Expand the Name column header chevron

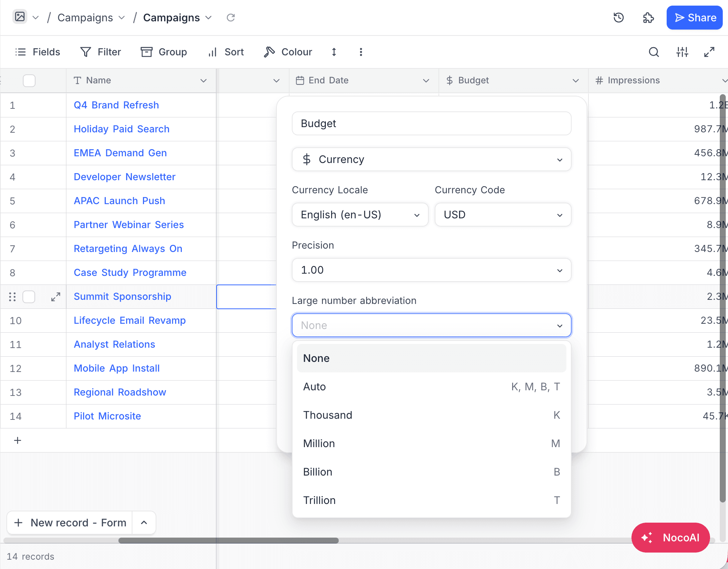[204, 81]
